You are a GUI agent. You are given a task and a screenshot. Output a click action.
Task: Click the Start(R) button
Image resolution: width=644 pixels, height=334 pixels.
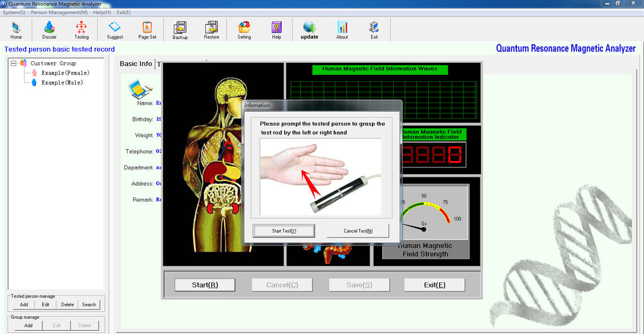pyautogui.click(x=204, y=285)
